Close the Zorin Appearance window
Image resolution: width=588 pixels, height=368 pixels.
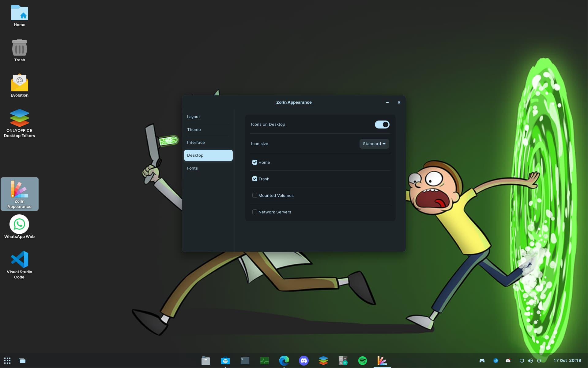[x=399, y=102]
